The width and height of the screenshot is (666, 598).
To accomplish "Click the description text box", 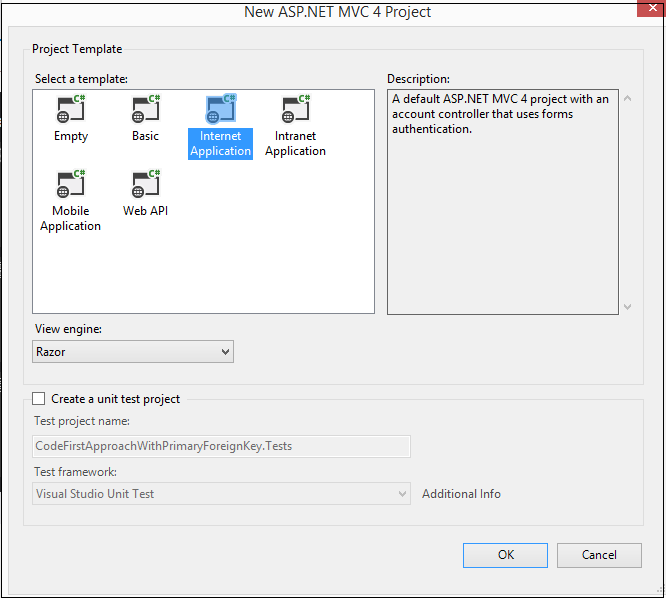I will 503,202.
